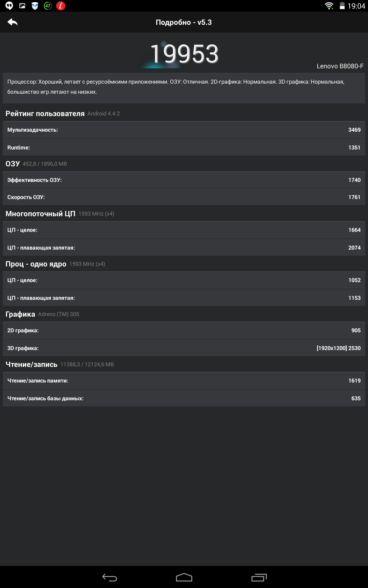Open the recent apps navigation button
Screen dimensions: 368x588
tap(259, 577)
